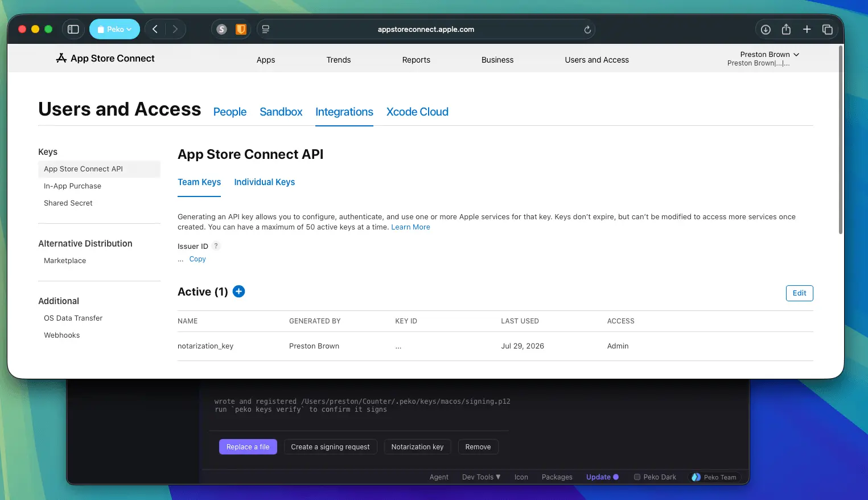Toggle the Peko Dark checkbox
868x500 pixels.
(637, 477)
